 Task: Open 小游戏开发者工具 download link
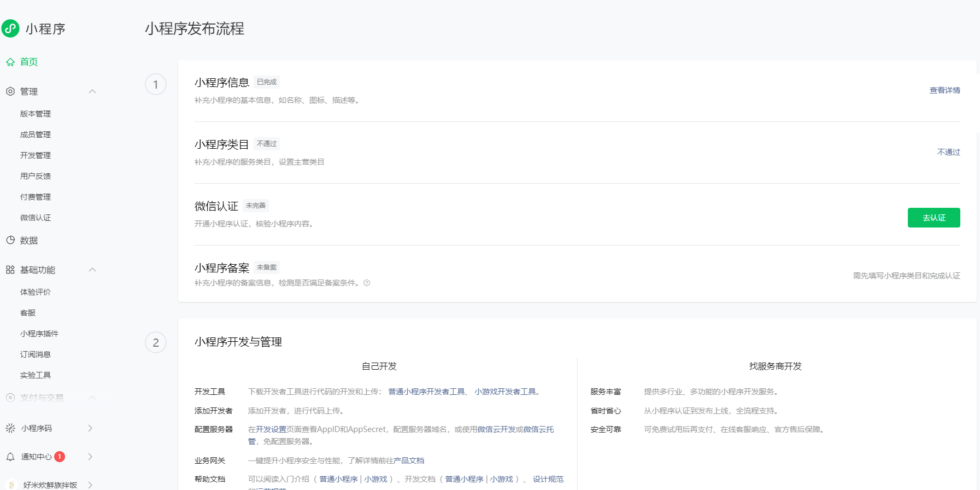pos(505,392)
